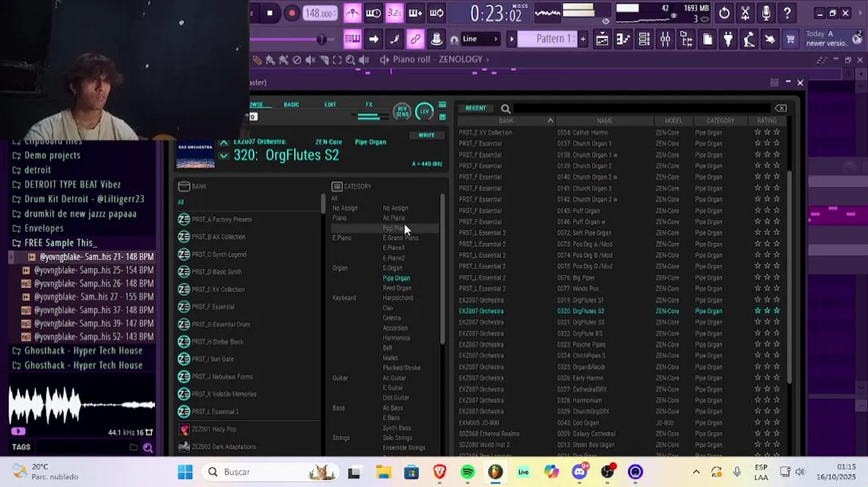Toggle the multilink to controllers button

coord(415,39)
